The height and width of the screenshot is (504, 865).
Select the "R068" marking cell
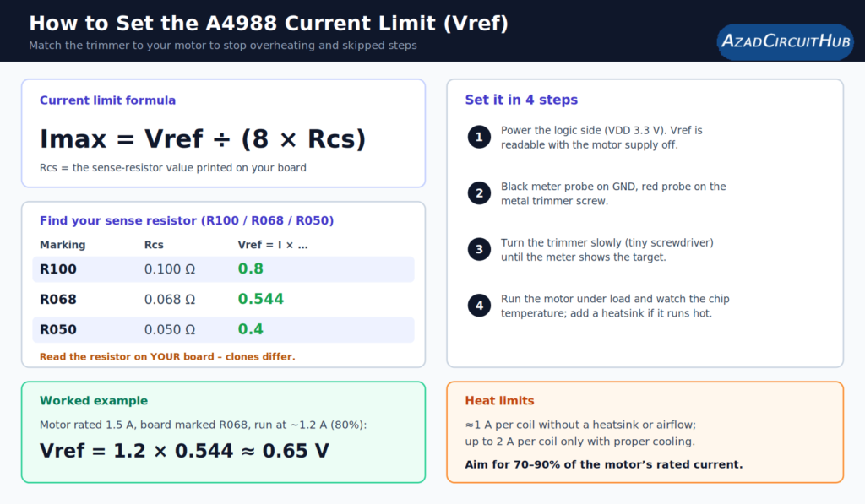[x=58, y=300]
